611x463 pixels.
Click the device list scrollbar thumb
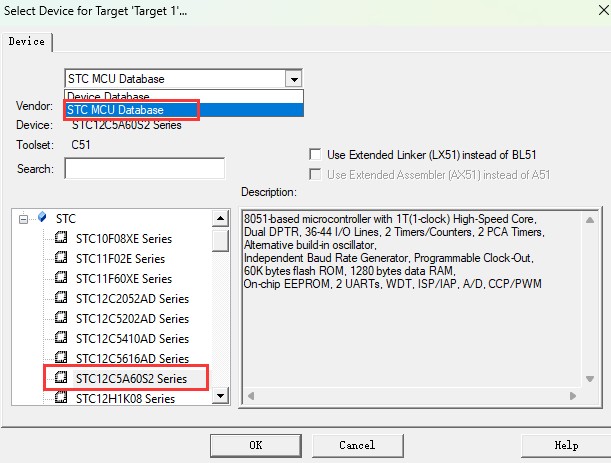click(x=221, y=241)
